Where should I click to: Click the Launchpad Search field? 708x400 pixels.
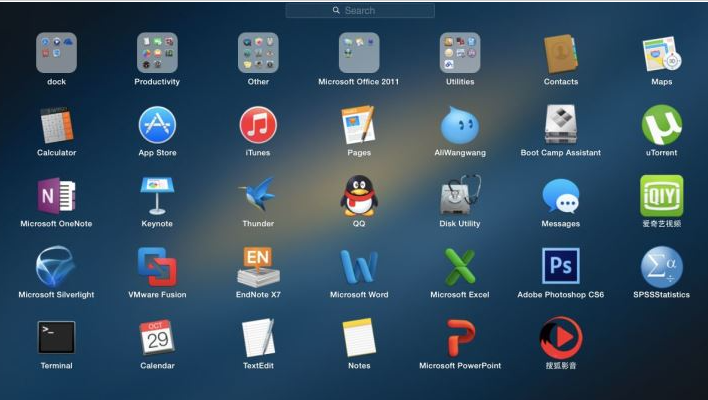[x=360, y=10]
